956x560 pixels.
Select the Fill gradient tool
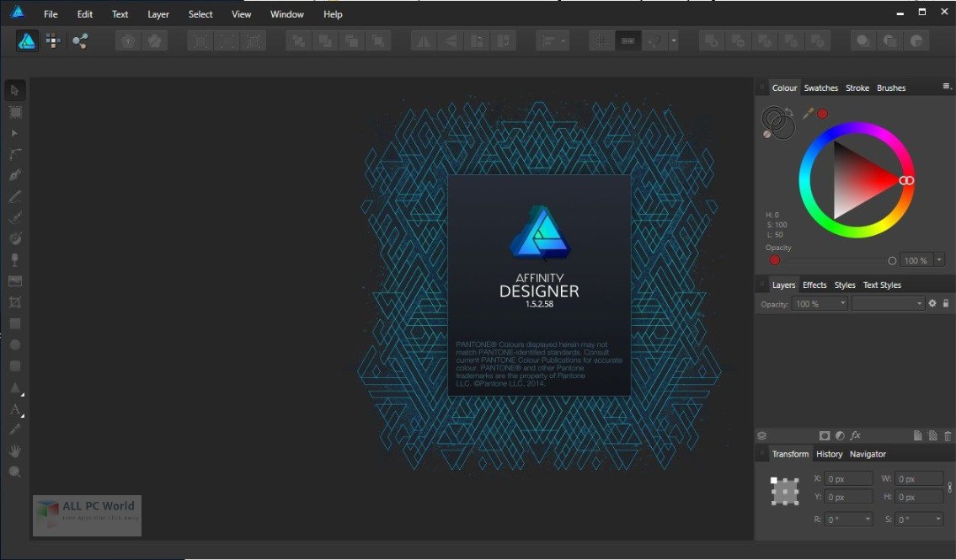pos(15,238)
